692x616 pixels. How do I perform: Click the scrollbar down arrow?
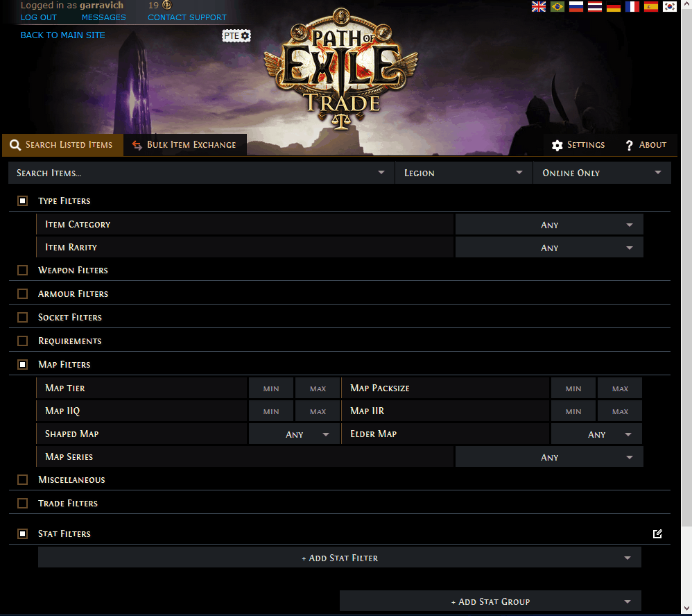coord(686,609)
